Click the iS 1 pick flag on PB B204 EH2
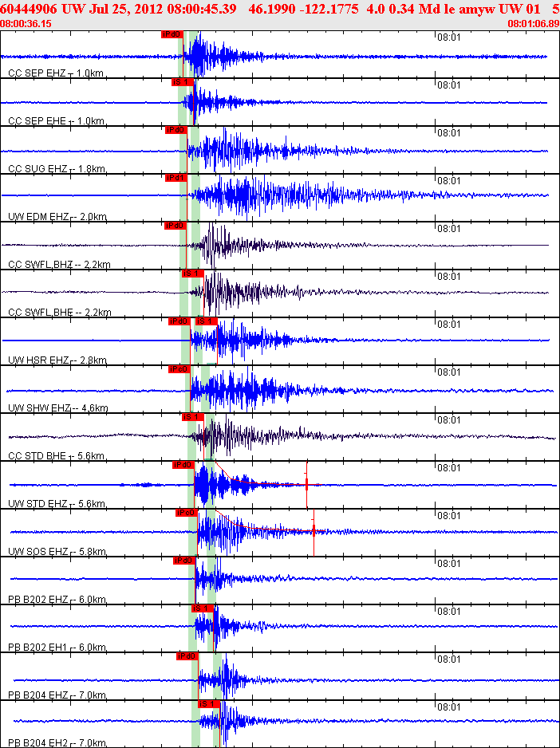Viewport: 560px width, 748px height. (209, 703)
